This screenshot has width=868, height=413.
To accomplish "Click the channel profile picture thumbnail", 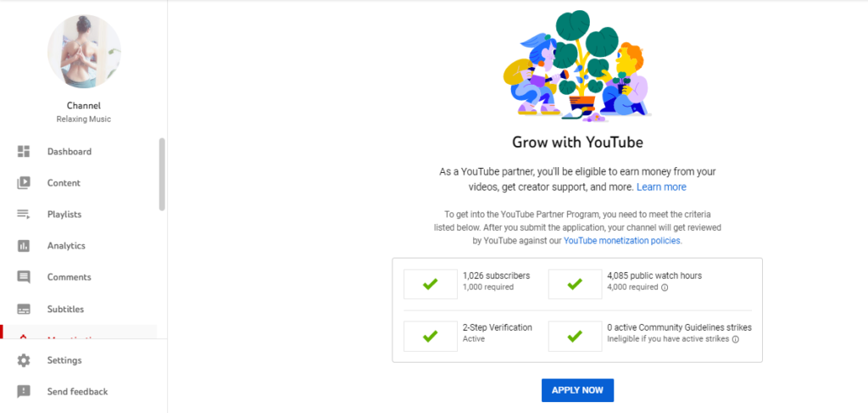I will click(84, 53).
